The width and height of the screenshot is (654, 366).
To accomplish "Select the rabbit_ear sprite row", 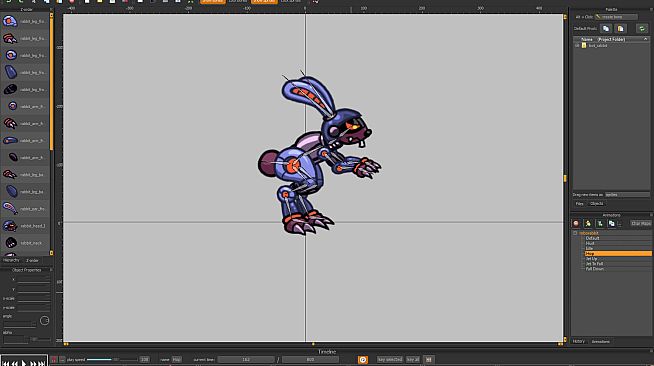I will point(25,209).
